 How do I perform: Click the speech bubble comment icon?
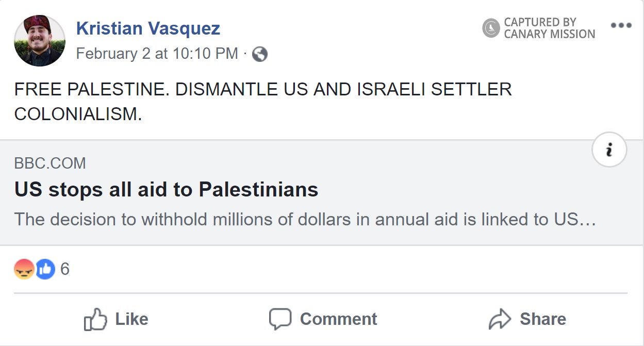(280, 319)
